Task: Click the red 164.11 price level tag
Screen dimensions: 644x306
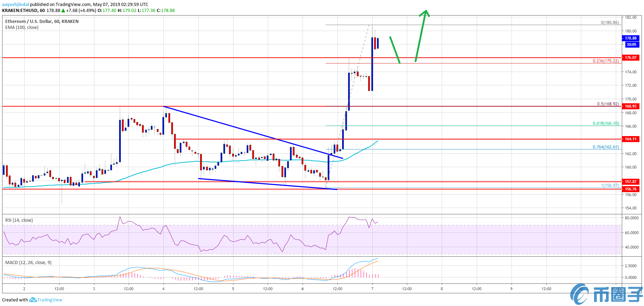Action: point(631,139)
